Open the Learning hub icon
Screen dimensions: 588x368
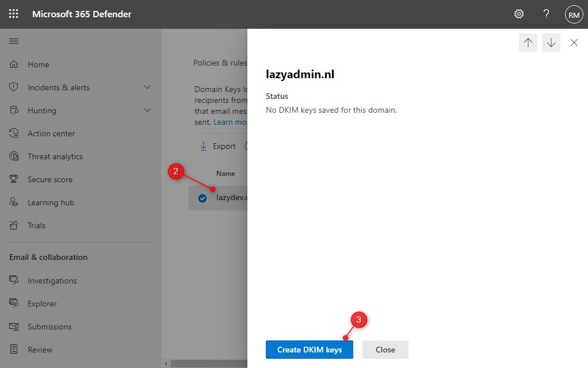[x=13, y=202]
